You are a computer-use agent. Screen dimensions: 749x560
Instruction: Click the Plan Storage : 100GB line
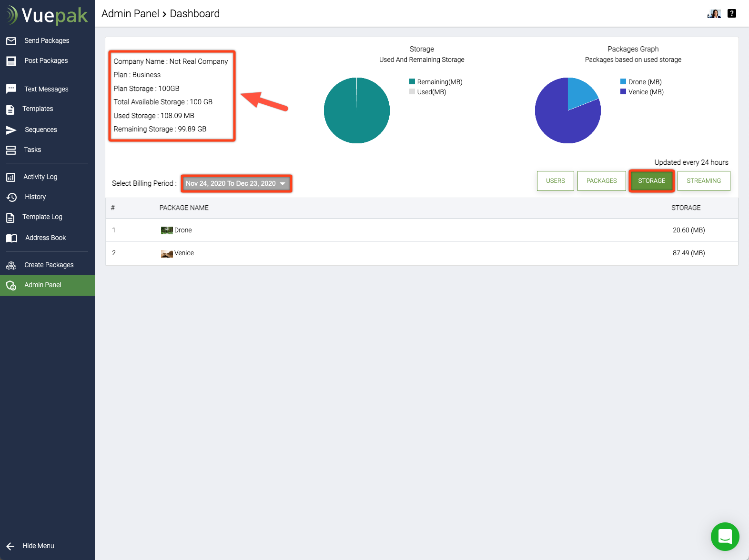146,89
